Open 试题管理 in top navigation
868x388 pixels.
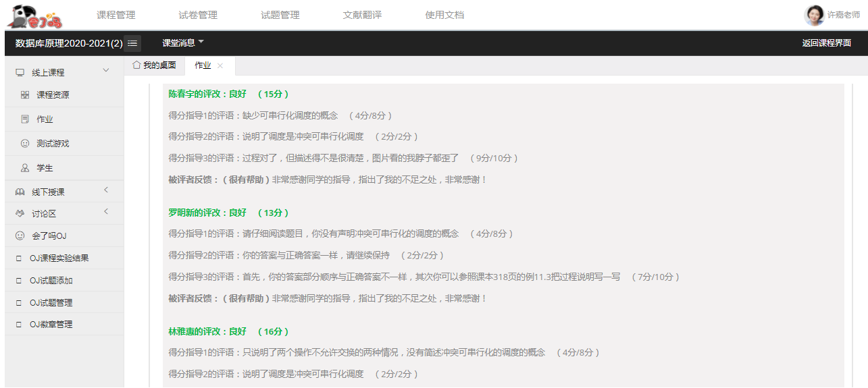(280, 15)
